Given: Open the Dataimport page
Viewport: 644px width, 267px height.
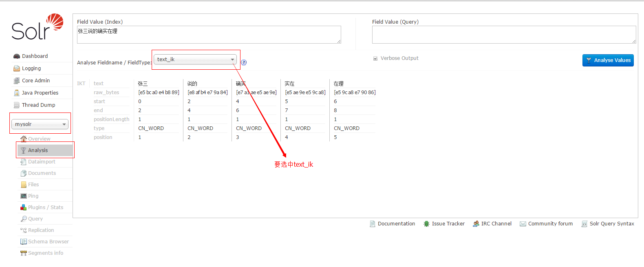Looking at the screenshot, I should [x=42, y=162].
